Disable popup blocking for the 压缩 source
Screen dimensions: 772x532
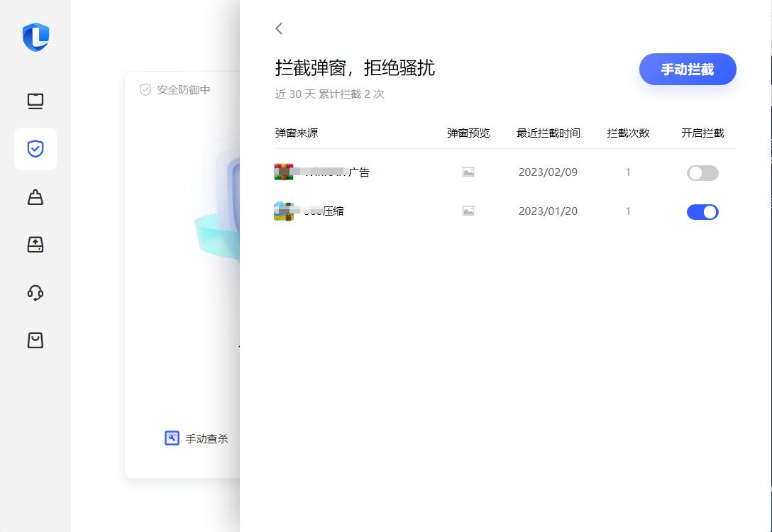pos(702,211)
